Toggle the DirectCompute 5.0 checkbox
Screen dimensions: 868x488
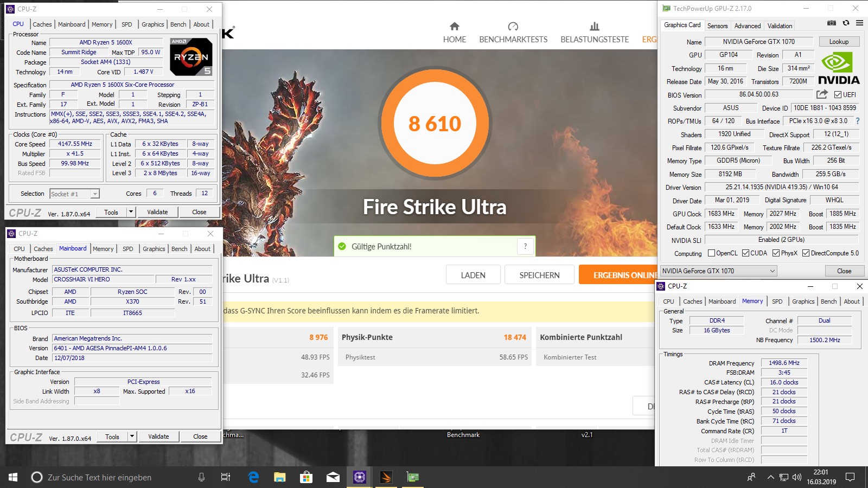click(x=806, y=253)
